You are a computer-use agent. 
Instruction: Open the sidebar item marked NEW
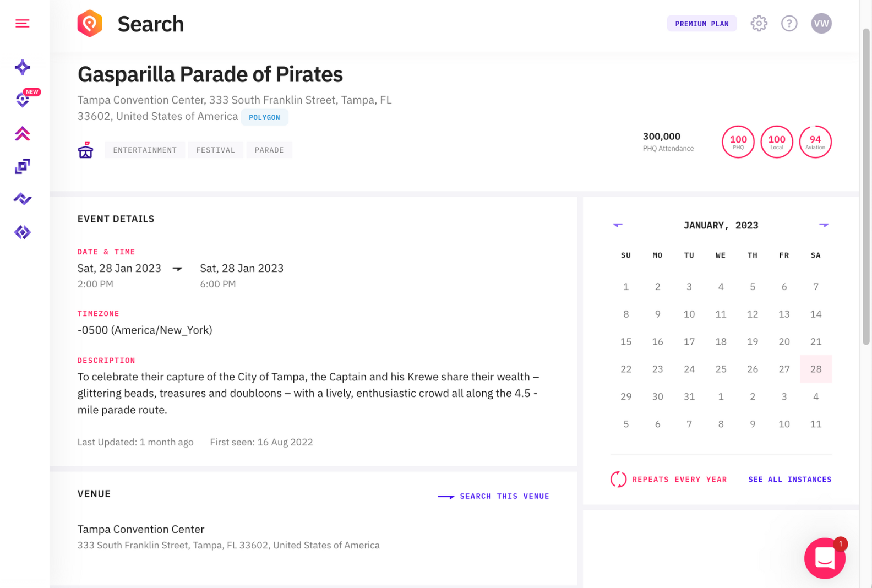click(x=23, y=100)
